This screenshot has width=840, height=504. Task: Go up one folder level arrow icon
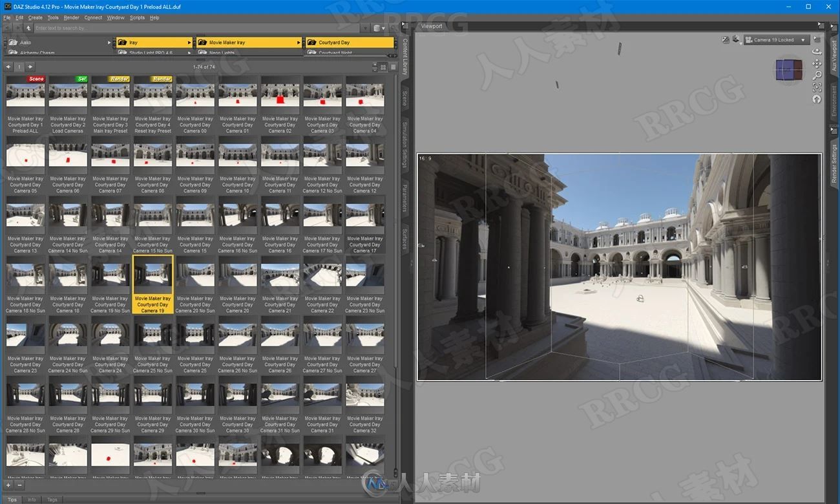[x=28, y=28]
